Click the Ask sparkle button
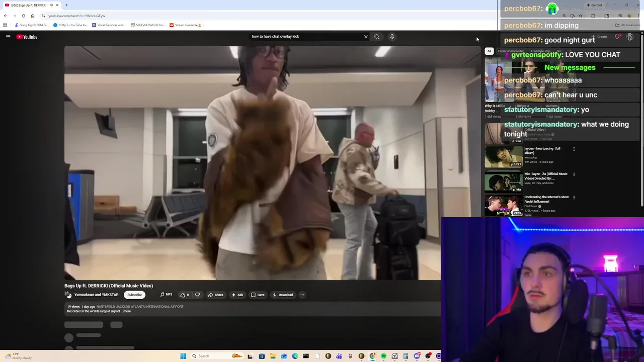 click(237, 295)
